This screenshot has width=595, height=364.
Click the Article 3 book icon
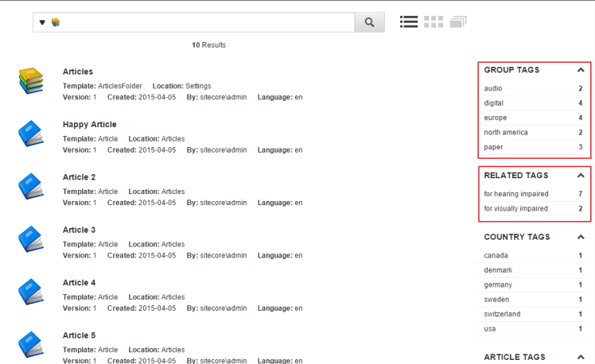click(x=30, y=238)
